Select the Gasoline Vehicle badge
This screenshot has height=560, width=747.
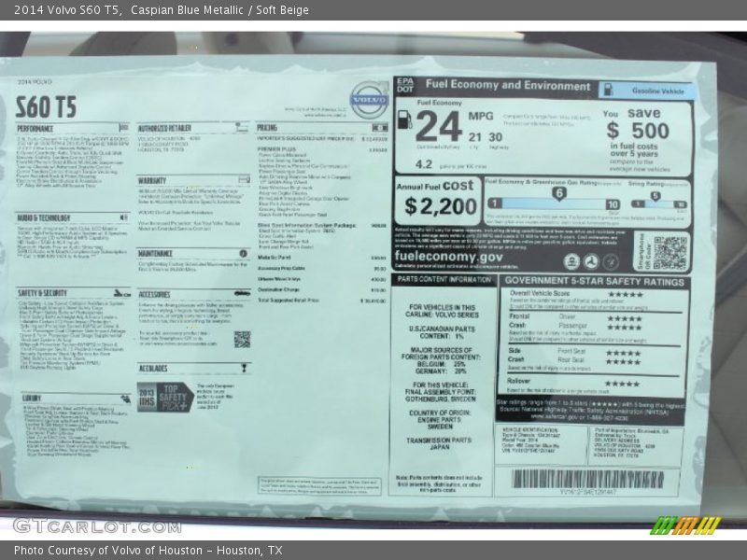(646, 90)
